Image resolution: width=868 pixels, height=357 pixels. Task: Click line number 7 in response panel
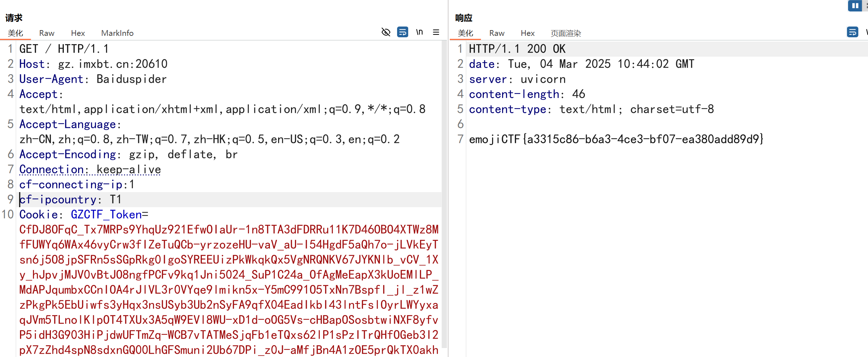click(459, 139)
